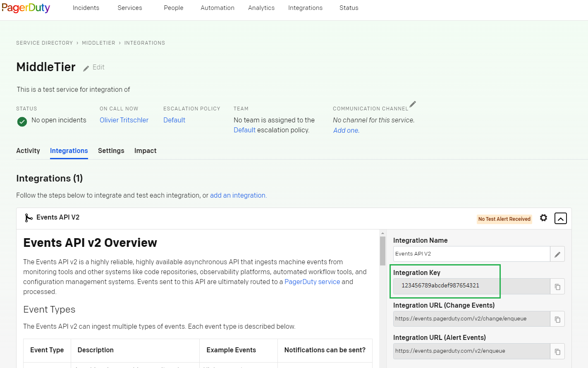Viewport: 588px width, 368px height.
Task: Click the PagerDuty logo
Action: click(x=26, y=8)
